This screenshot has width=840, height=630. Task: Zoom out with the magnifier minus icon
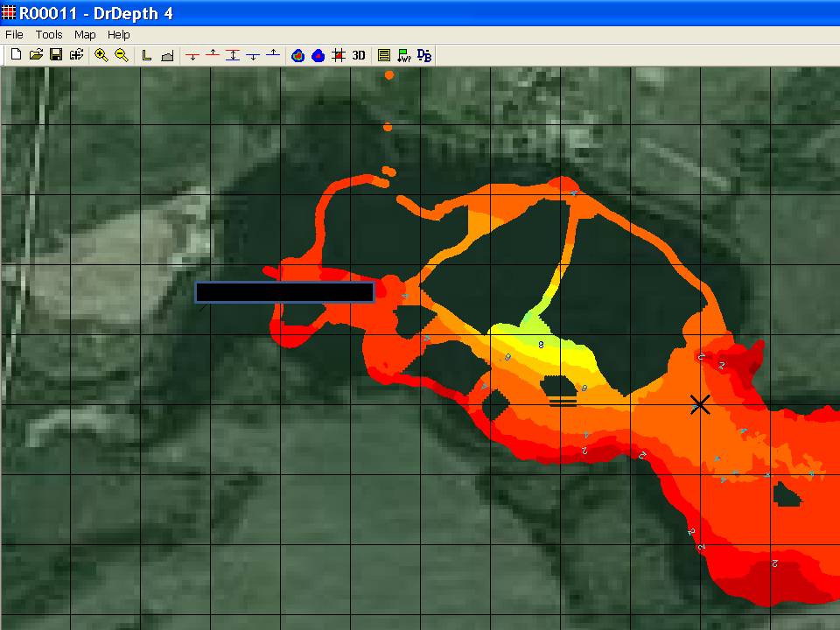pos(122,55)
